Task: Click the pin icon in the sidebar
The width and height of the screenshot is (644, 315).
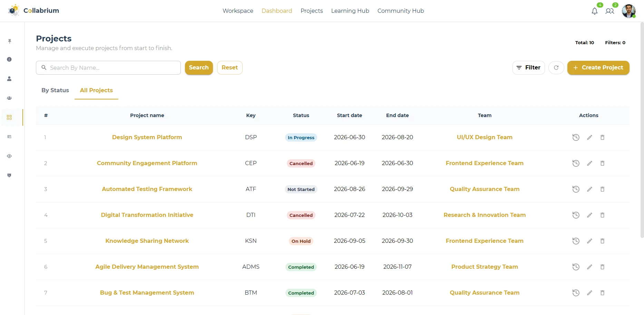Action: 9,41
